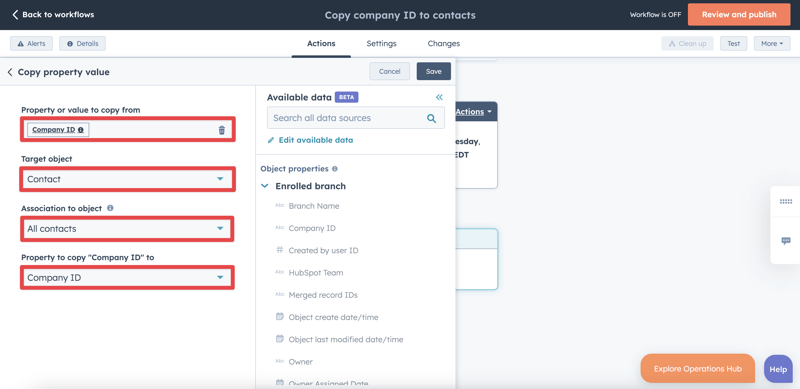
Task: Go Back to workflows
Action: pos(53,15)
